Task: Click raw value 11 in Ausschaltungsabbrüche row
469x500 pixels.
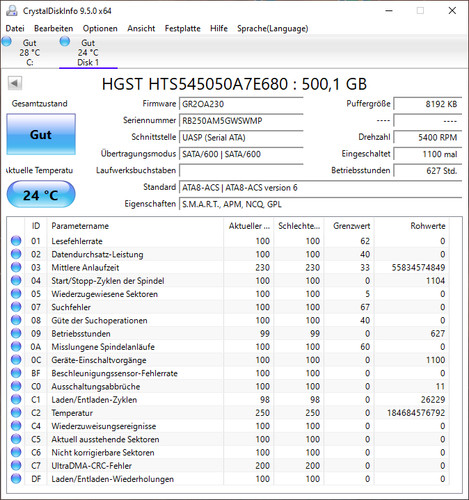Action: tap(440, 386)
